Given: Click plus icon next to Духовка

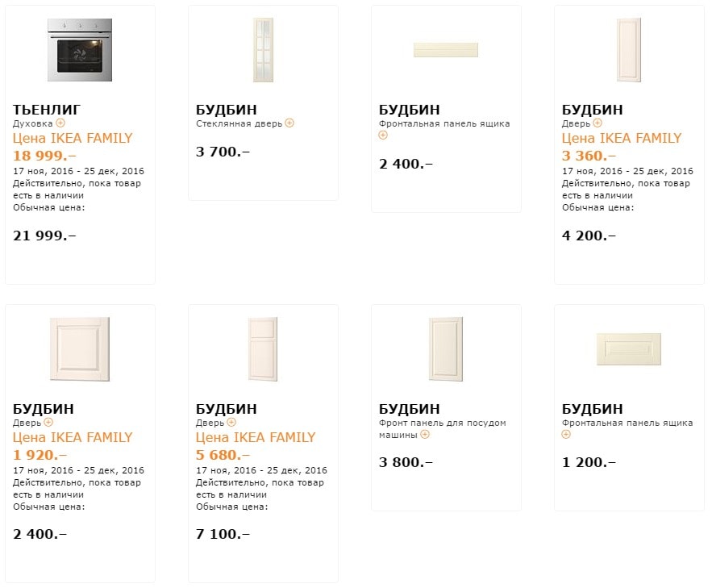Looking at the screenshot, I should tap(59, 123).
